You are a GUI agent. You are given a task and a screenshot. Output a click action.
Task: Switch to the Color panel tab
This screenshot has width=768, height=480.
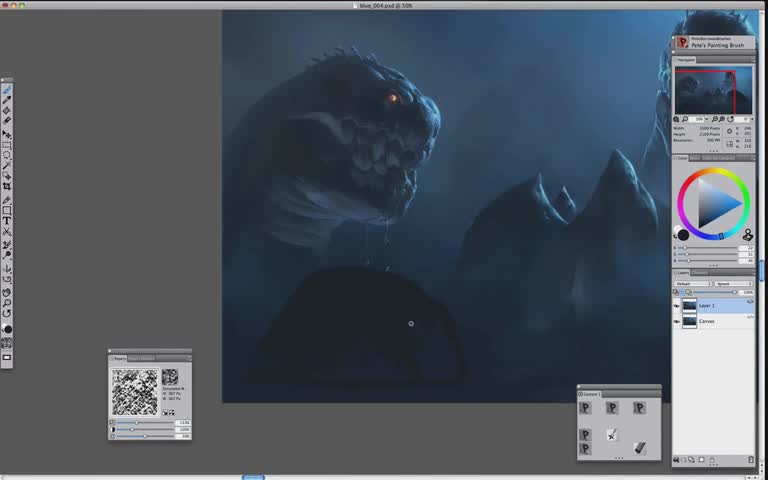coord(682,158)
